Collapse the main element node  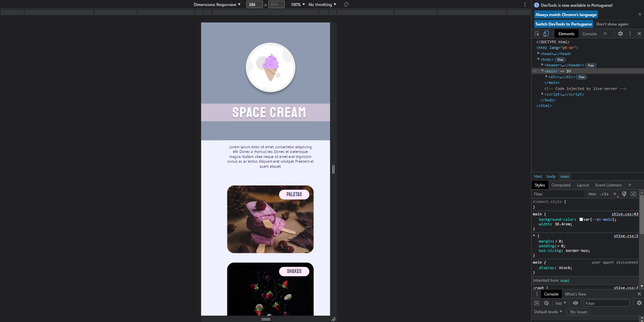(x=542, y=71)
